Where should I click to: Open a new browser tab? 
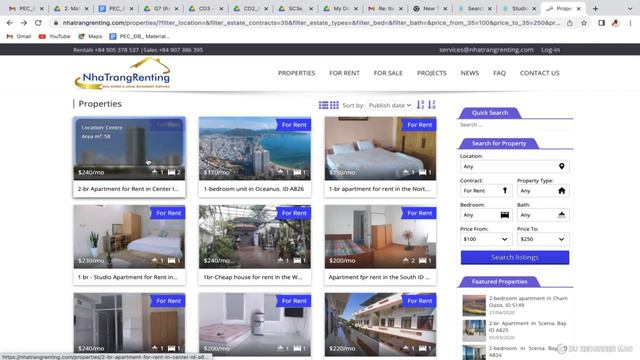[595, 9]
